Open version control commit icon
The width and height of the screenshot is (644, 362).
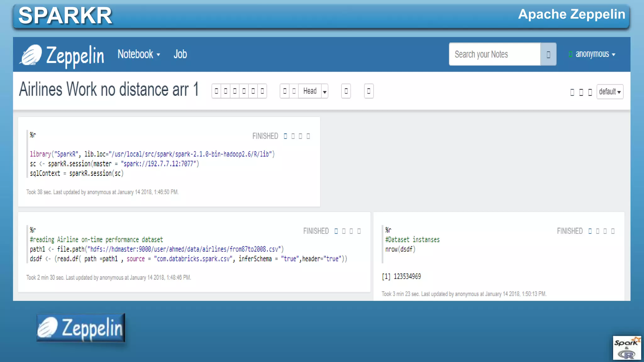pos(285,91)
